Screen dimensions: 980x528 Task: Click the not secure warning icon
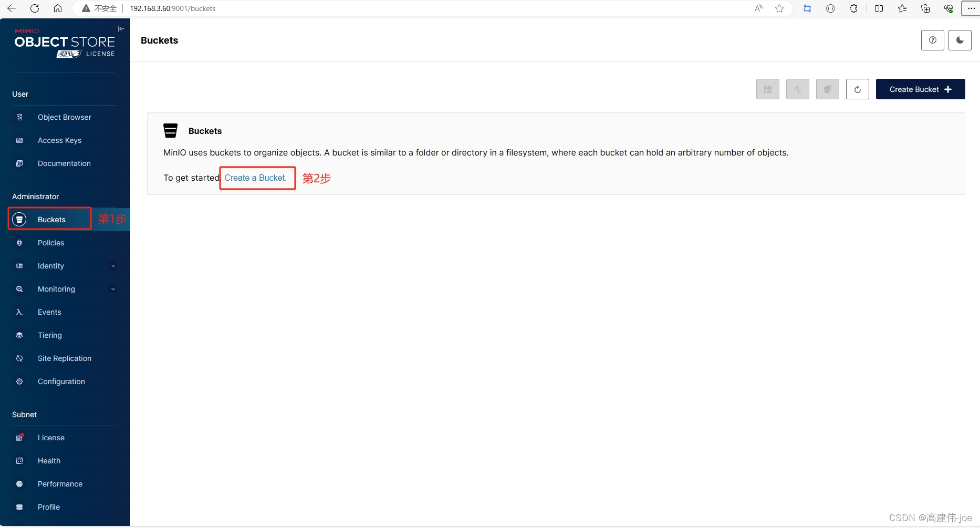86,8
